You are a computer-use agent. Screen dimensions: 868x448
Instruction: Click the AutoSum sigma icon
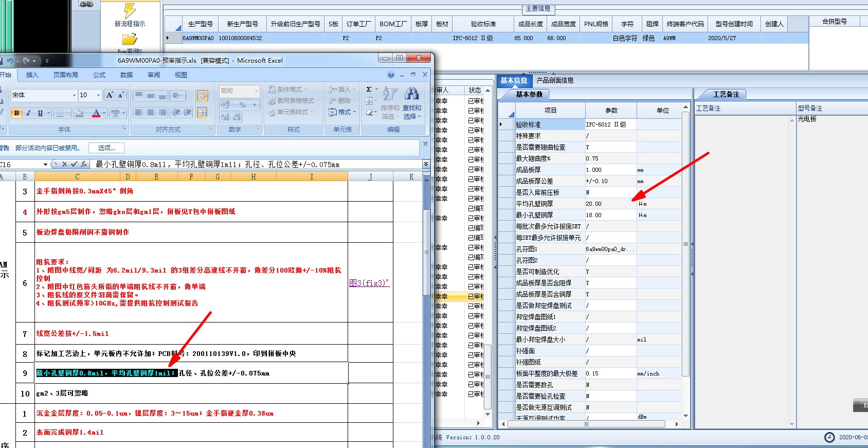[x=369, y=89]
